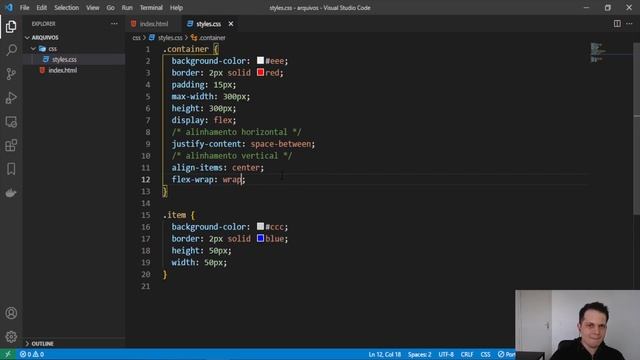Click 'align-items' property on line 11
Screen dimensions: 640x360
tap(197, 167)
